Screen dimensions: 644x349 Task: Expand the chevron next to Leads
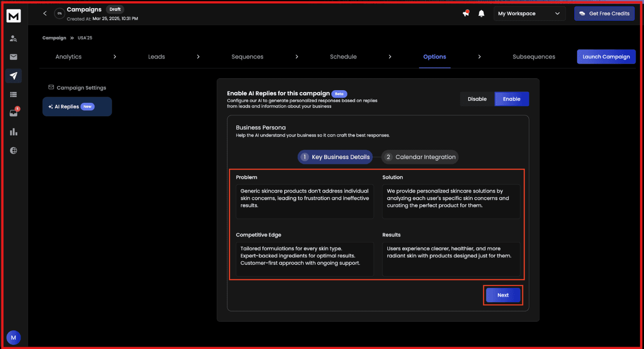click(198, 57)
